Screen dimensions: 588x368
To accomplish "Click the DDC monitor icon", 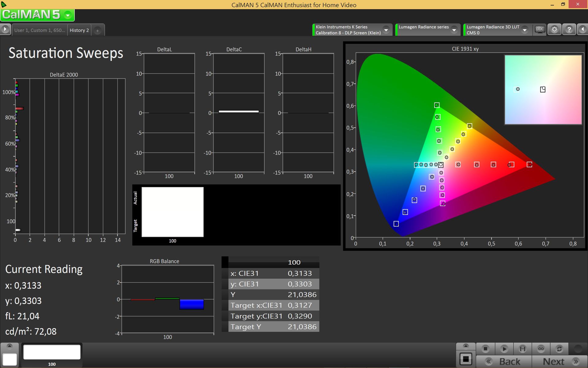I will pos(540,30).
